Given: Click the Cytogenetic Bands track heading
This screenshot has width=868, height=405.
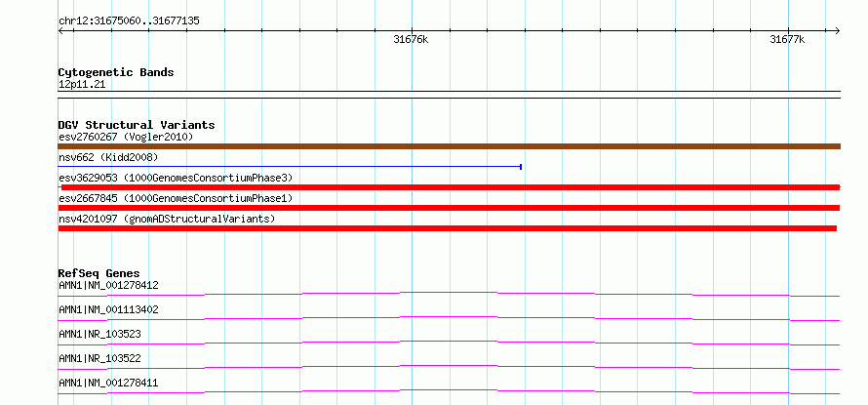Looking at the screenshot, I should (x=116, y=72).
